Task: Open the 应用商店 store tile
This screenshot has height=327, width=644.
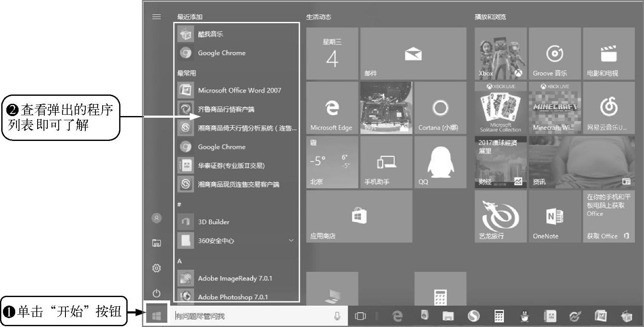Action: click(359, 216)
